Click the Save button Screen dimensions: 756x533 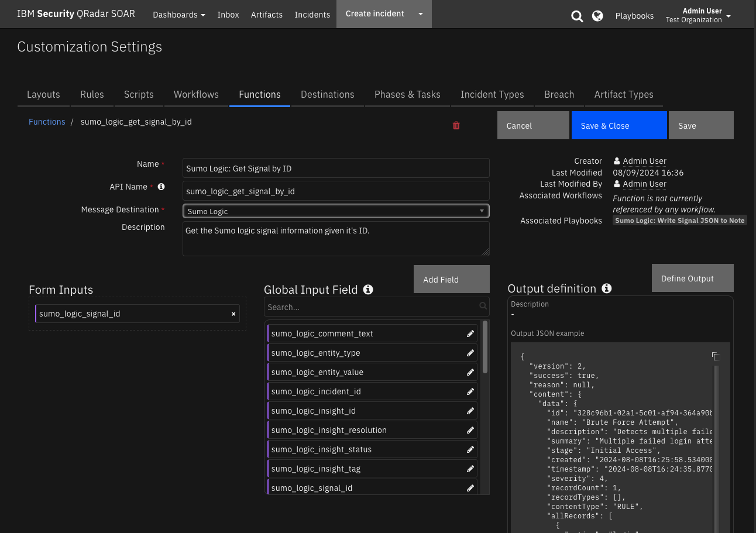pyautogui.click(x=701, y=125)
